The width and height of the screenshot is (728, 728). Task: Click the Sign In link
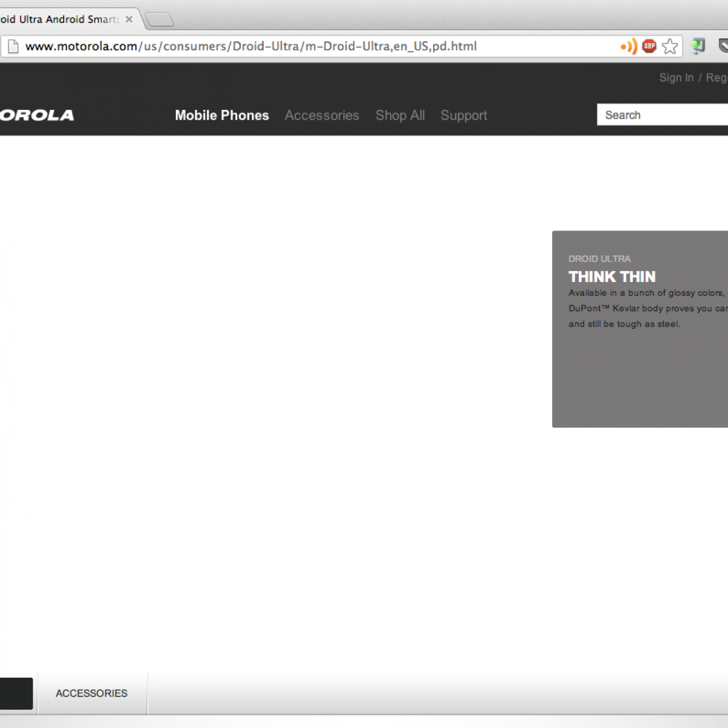(x=676, y=78)
